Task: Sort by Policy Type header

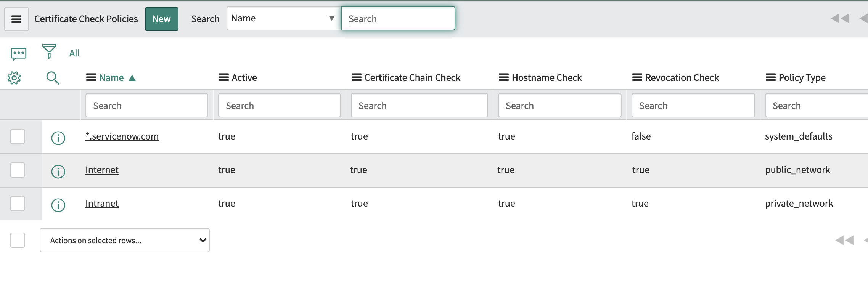Action: [802, 78]
